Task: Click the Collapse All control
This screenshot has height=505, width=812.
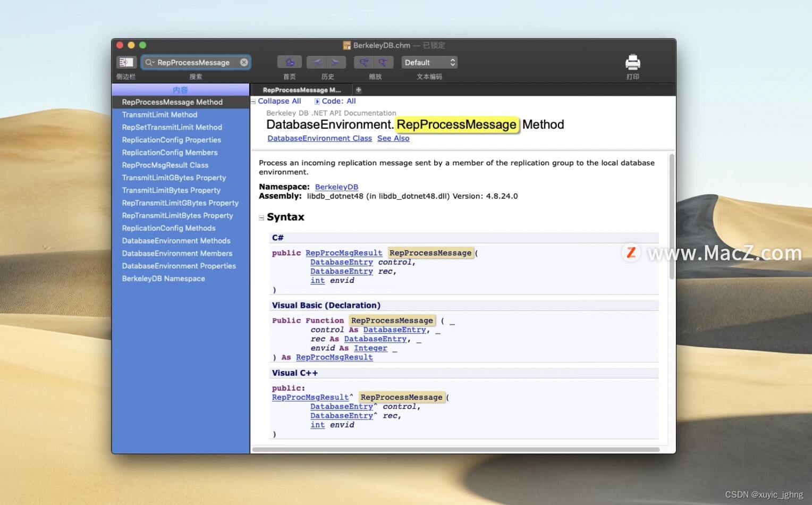Action: pos(279,101)
